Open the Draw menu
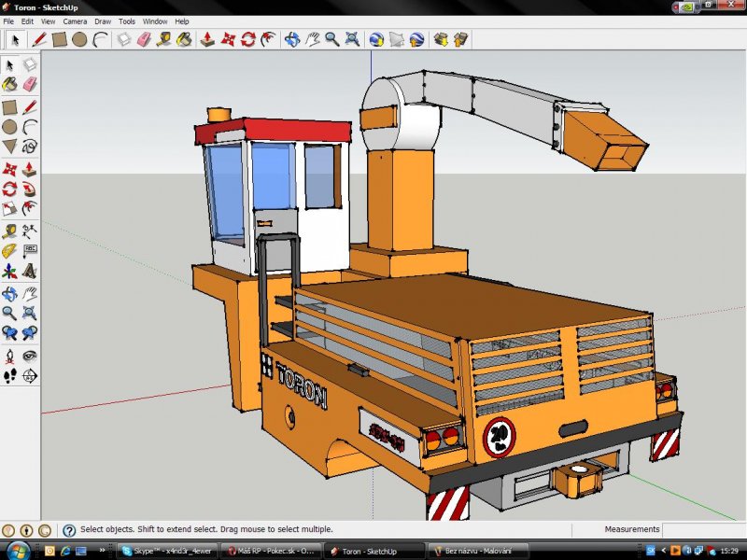 [x=102, y=21]
